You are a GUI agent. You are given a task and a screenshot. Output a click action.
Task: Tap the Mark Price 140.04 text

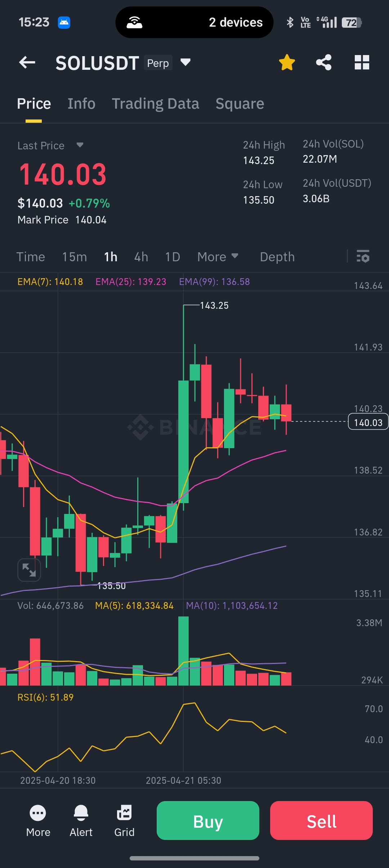[x=62, y=220]
